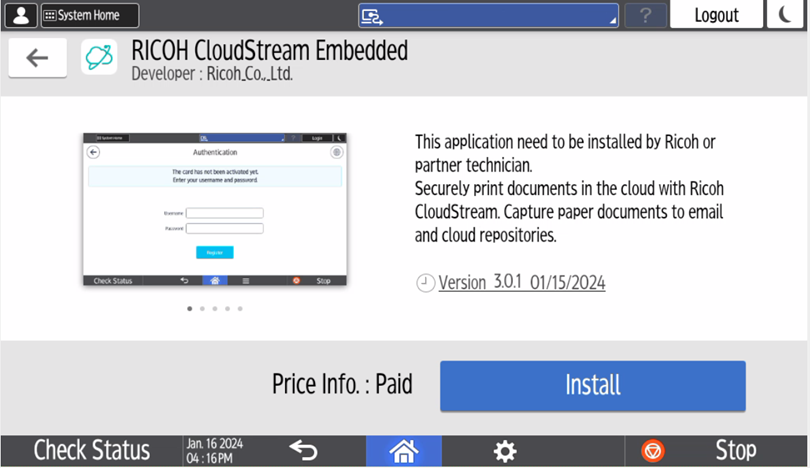Click the question mark help button
The width and height of the screenshot is (810, 468).
[645, 15]
